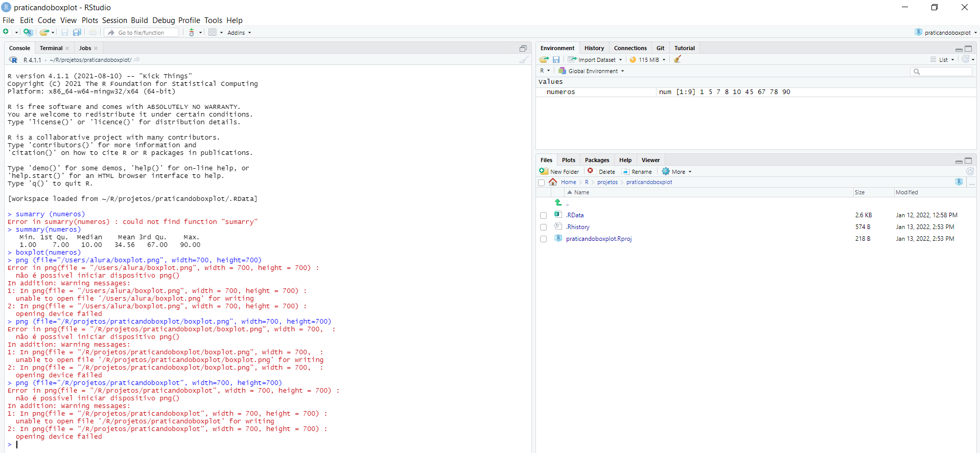Expand the Import Dataset dropdown
Image resolution: width=980 pixels, height=453 pixels.
tap(595, 60)
